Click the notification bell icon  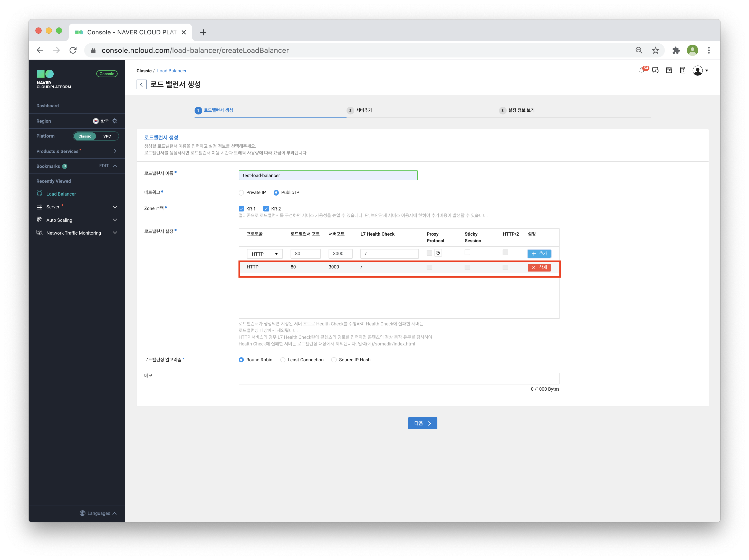(641, 70)
